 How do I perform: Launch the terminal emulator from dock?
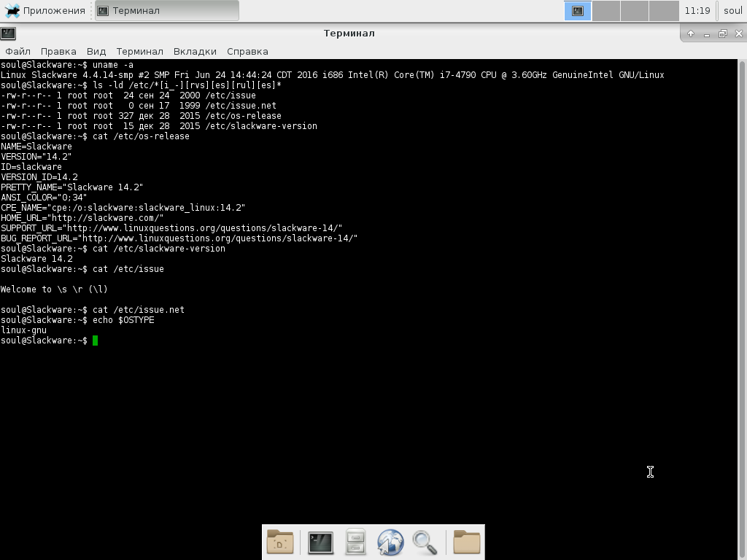[321, 542]
